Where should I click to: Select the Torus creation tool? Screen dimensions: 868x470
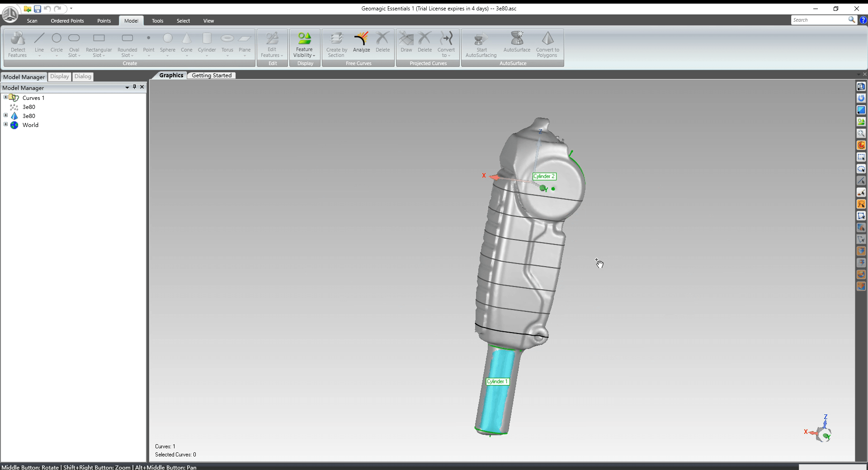click(x=227, y=41)
